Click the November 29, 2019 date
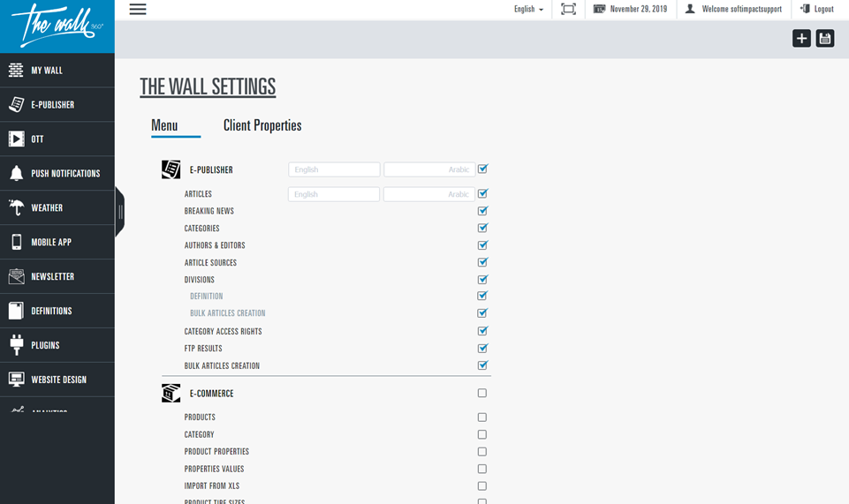This screenshot has width=849, height=504. point(639,9)
